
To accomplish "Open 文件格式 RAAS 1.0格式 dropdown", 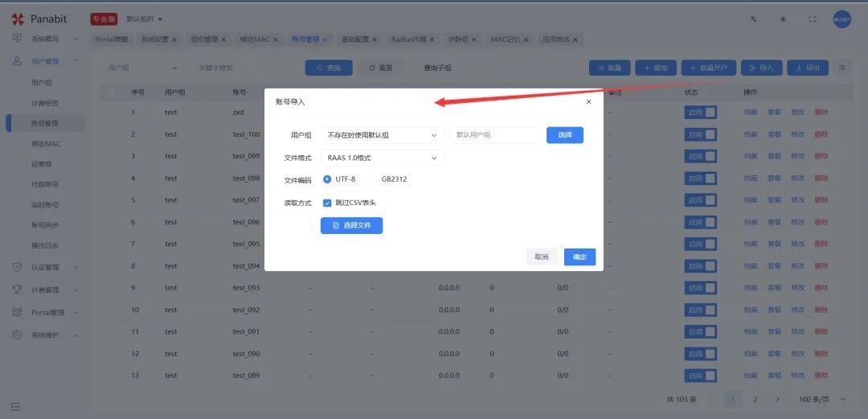I will click(383, 158).
